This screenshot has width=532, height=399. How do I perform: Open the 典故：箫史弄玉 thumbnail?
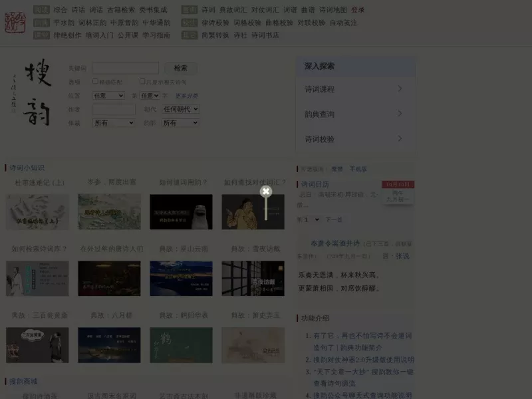(253, 345)
